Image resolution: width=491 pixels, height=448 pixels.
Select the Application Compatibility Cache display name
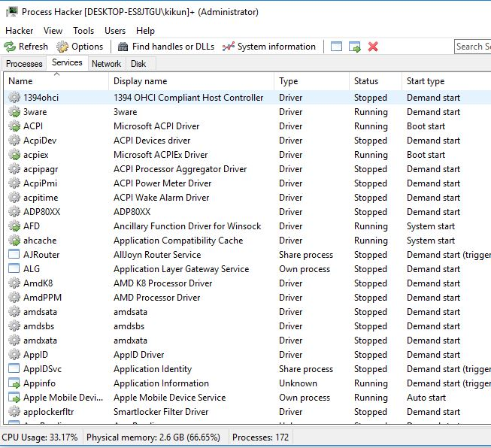(178, 241)
